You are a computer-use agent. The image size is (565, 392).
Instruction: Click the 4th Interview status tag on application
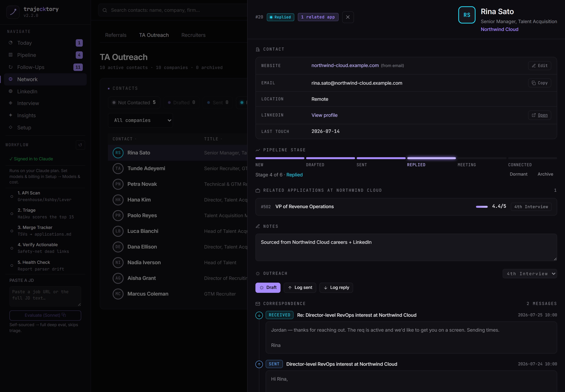pos(531,207)
